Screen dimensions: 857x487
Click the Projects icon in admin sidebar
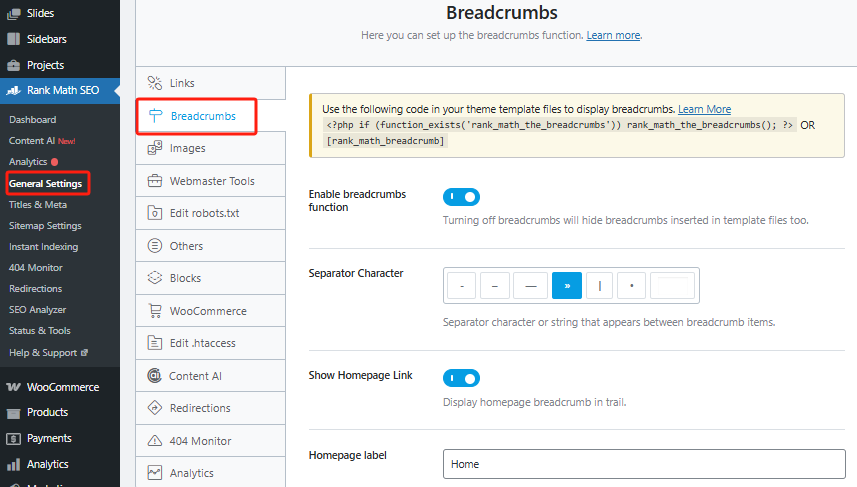14,65
